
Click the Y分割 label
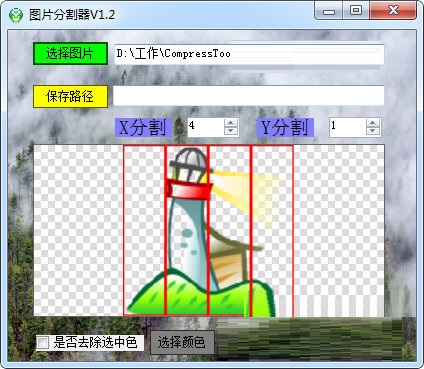(285, 127)
